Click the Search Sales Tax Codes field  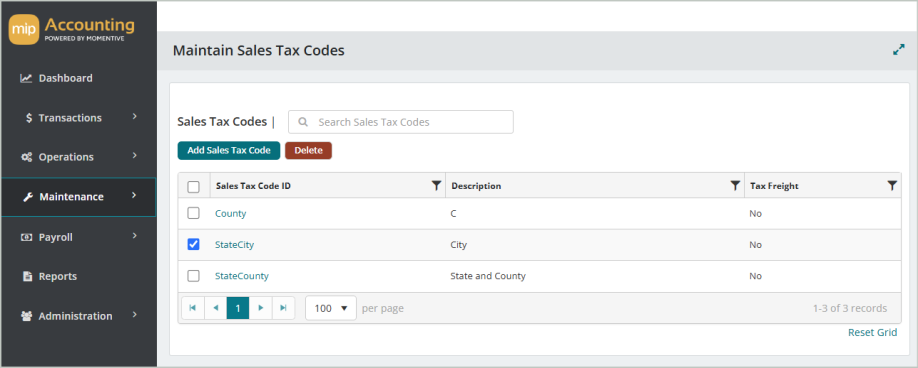click(x=400, y=122)
